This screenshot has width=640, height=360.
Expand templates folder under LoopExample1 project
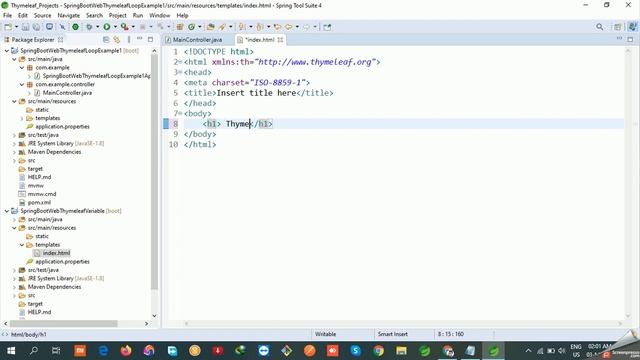tap(22, 118)
